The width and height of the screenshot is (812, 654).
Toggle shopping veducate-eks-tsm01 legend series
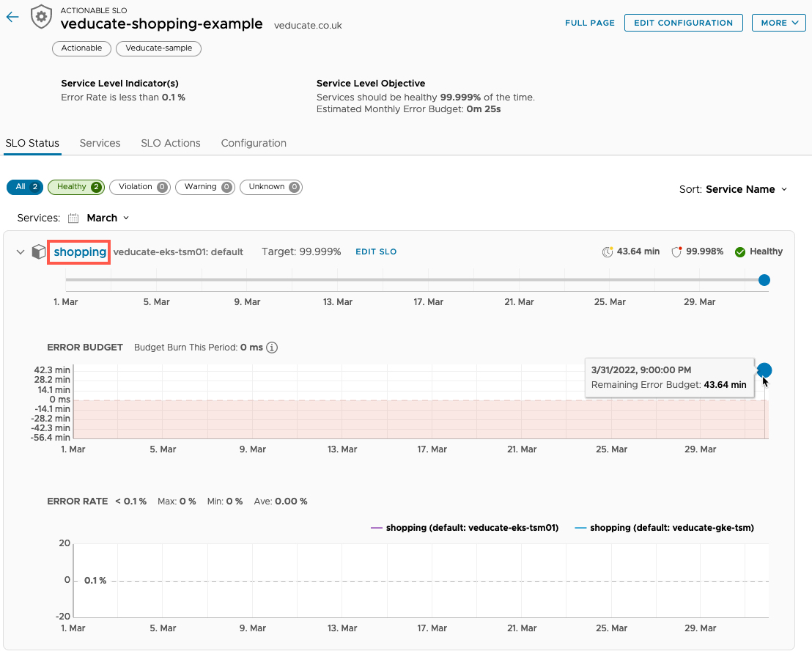465,528
